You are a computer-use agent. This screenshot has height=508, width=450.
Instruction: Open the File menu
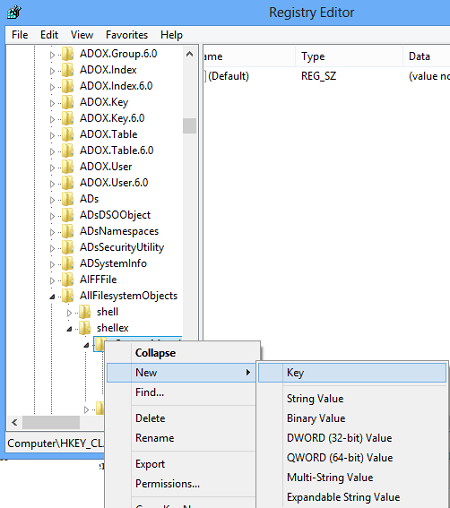[20, 35]
